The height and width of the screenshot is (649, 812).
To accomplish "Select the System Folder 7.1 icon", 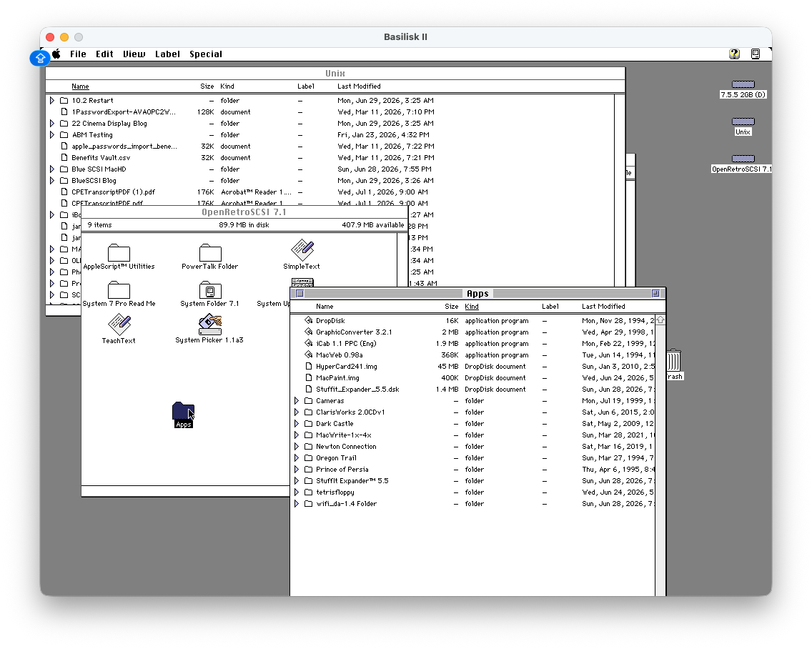I will [x=210, y=289].
